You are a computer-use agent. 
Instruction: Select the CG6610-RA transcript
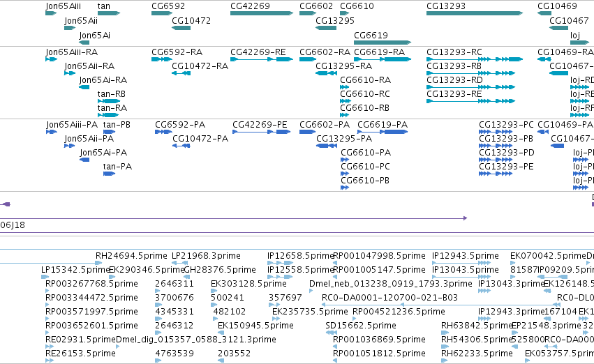pos(365,79)
